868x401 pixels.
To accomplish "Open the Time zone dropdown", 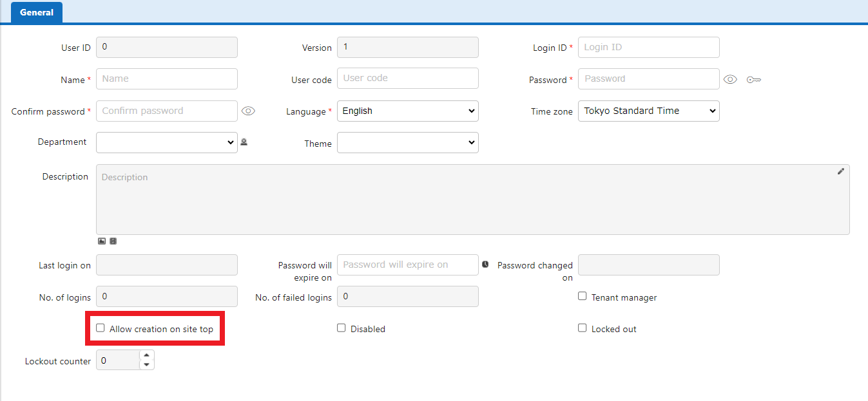I will (x=649, y=111).
